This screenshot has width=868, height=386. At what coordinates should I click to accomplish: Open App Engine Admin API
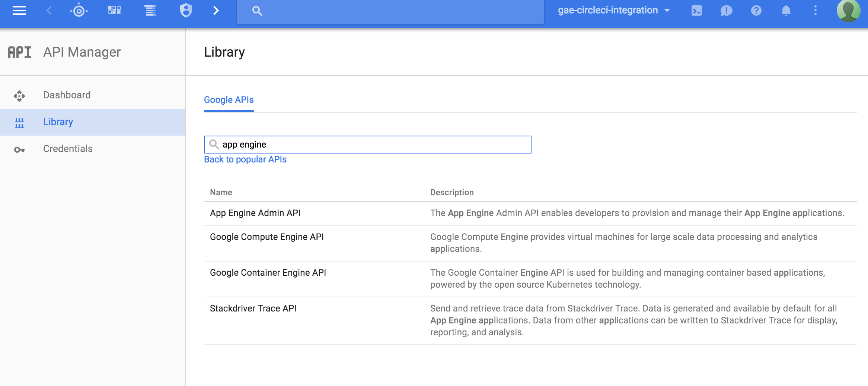[x=255, y=213]
